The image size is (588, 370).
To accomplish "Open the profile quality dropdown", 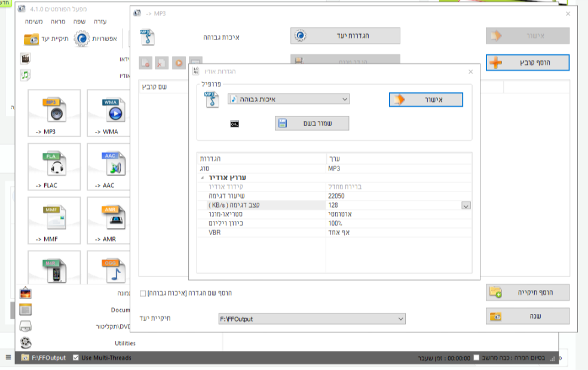I will tap(289, 99).
